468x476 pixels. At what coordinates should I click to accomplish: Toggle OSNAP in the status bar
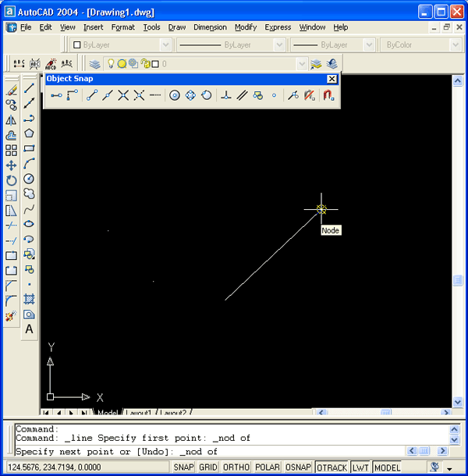(298, 467)
